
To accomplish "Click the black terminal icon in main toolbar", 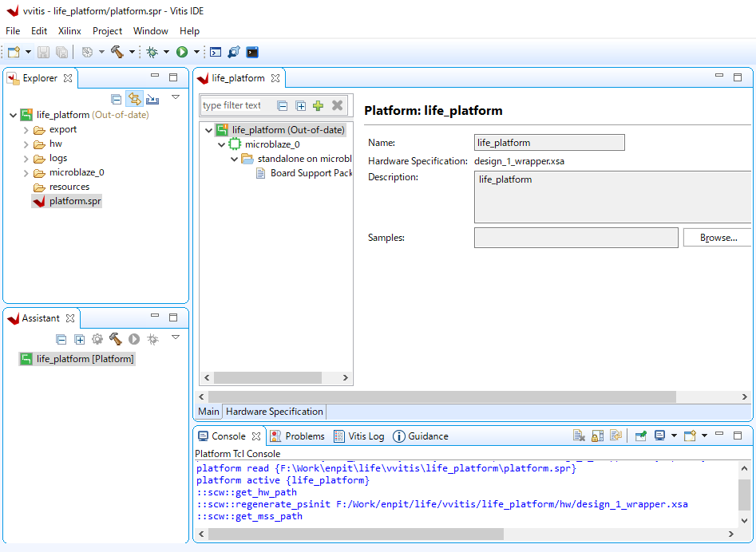I will click(x=252, y=52).
